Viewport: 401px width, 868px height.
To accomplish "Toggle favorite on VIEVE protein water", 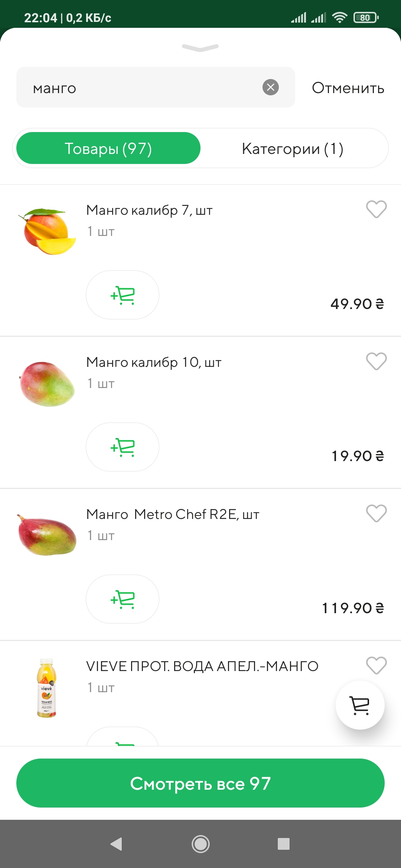I will click(x=376, y=665).
